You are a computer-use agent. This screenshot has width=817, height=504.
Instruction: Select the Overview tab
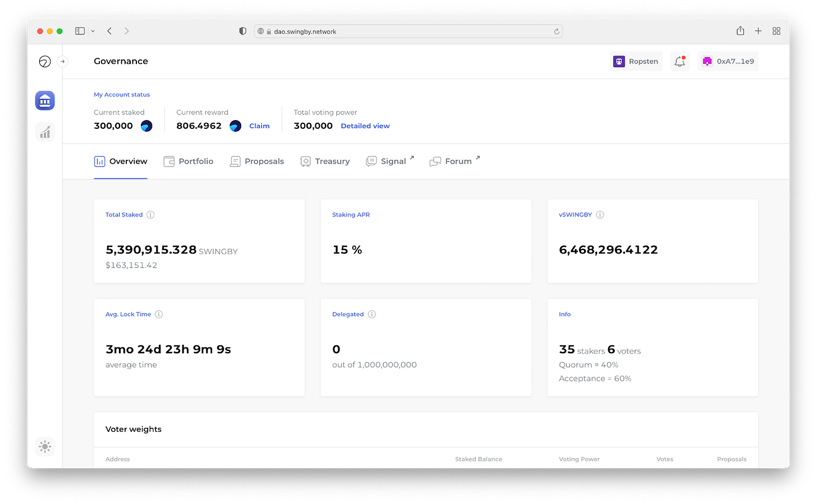pos(121,161)
